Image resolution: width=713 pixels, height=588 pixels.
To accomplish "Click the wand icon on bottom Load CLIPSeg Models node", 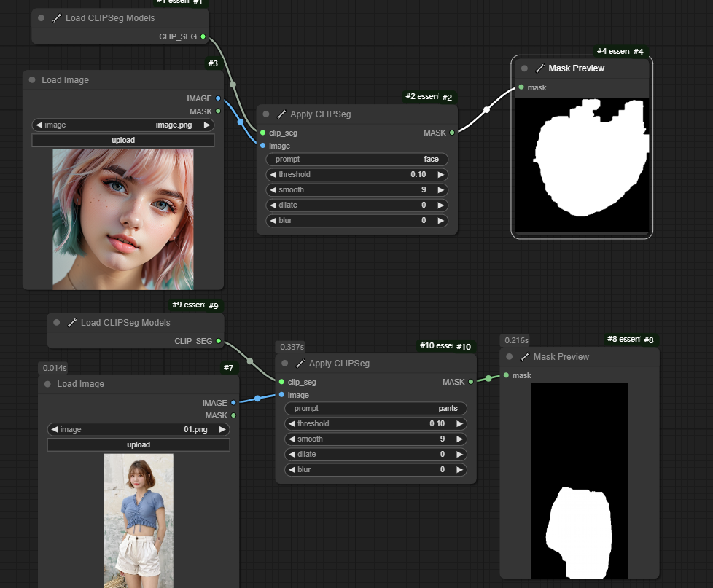I will point(72,323).
